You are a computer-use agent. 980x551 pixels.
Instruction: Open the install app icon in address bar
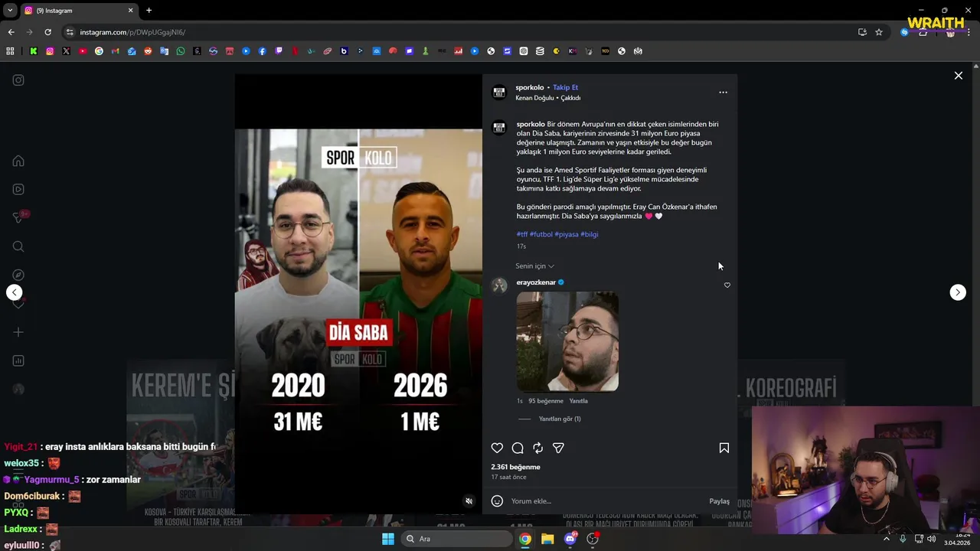[862, 32]
